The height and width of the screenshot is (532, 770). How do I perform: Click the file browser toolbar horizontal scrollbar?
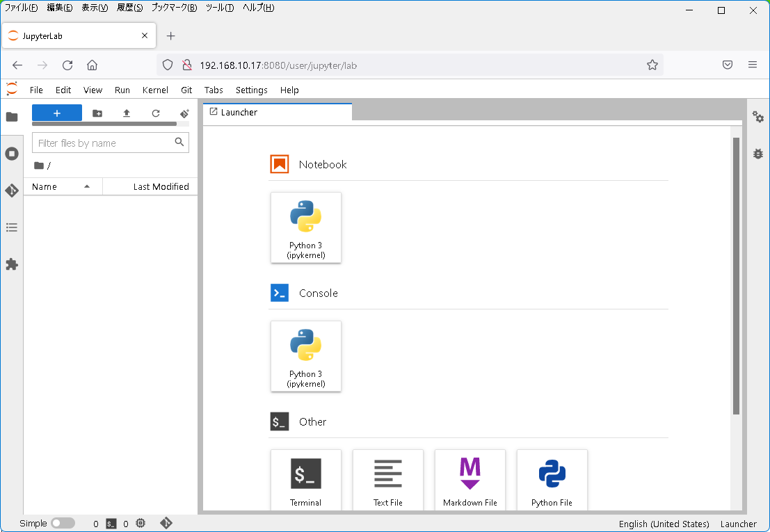(x=104, y=124)
